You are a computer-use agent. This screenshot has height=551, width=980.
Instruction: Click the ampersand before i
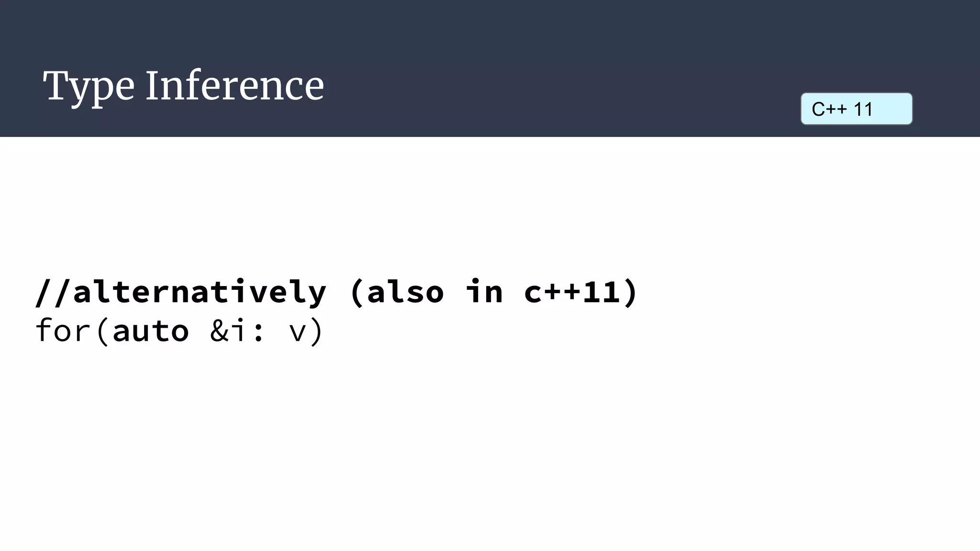[x=220, y=331]
